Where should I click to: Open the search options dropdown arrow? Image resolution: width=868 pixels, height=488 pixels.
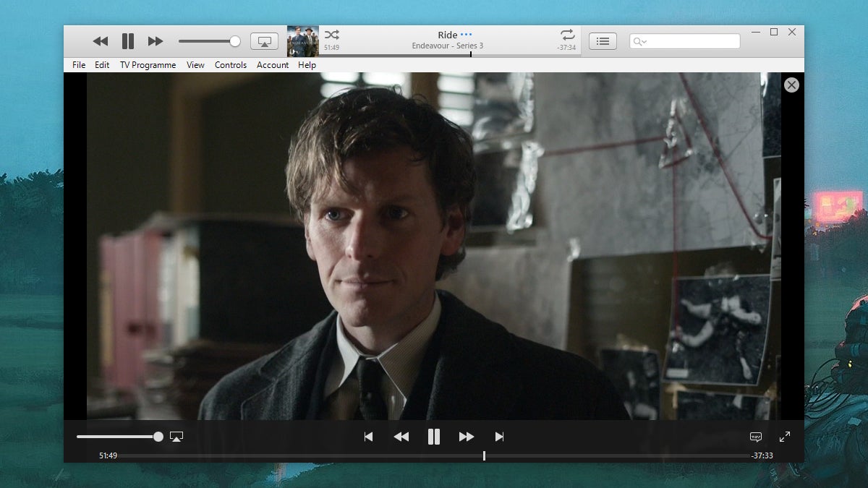pos(644,41)
